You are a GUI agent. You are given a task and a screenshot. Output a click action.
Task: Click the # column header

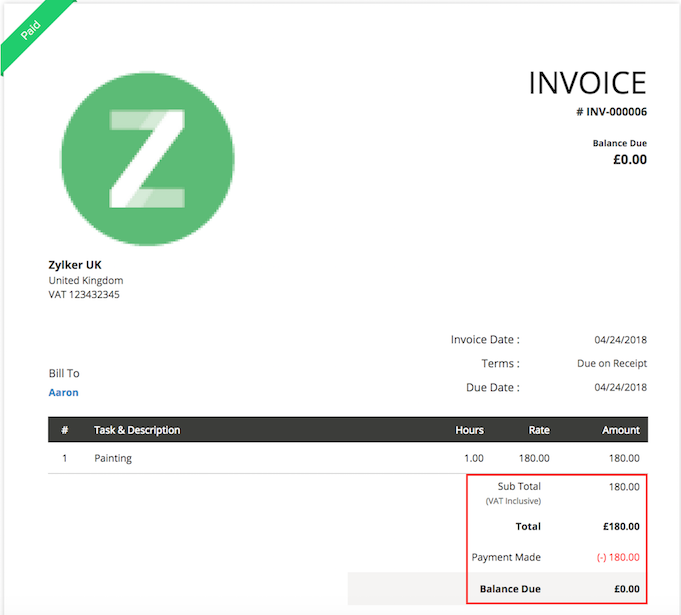65,430
